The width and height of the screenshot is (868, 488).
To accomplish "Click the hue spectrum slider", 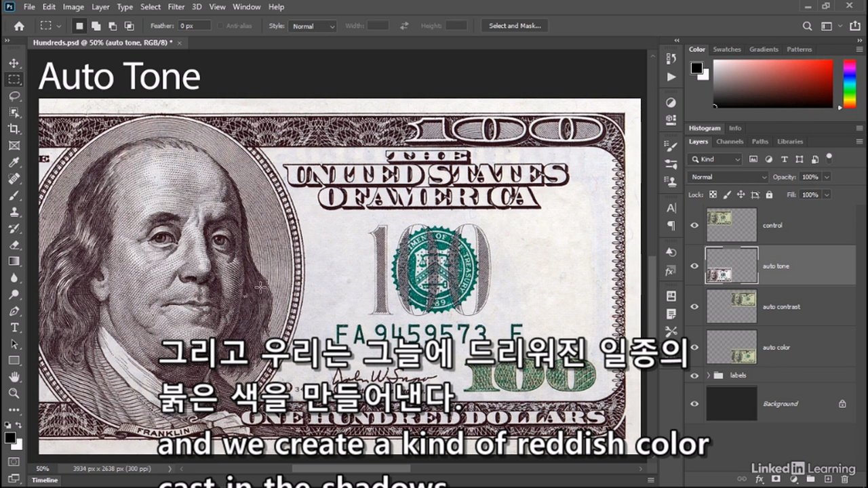I will click(x=849, y=83).
